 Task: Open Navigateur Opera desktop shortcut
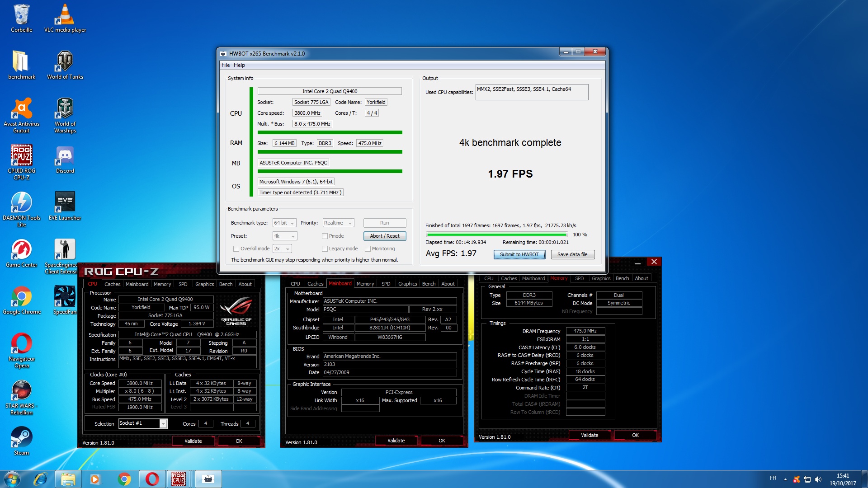[x=21, y=350]
